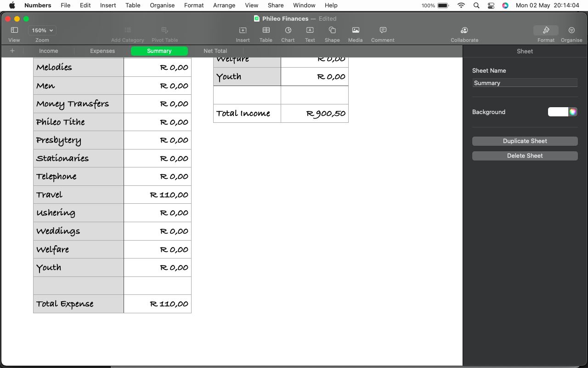The width and height of the screenshot is (588, 368).
Task: Click the date and time in menu bar
Action: 547,6
